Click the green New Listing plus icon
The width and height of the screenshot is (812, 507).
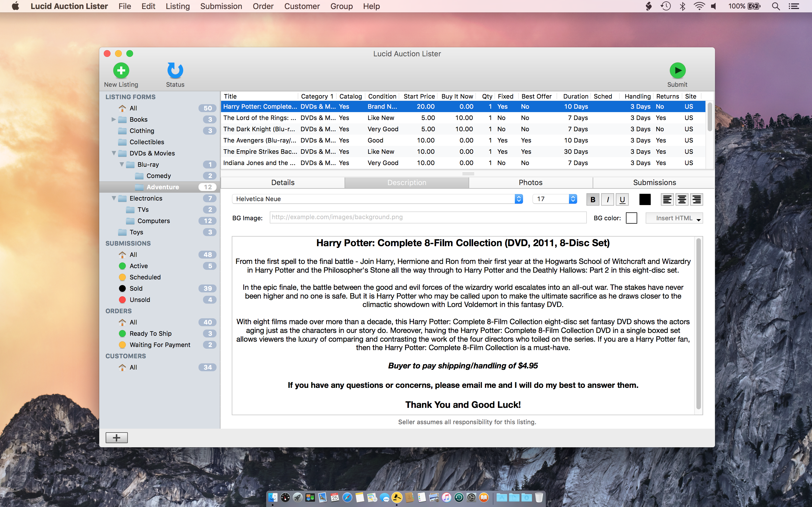coord(121,70)
